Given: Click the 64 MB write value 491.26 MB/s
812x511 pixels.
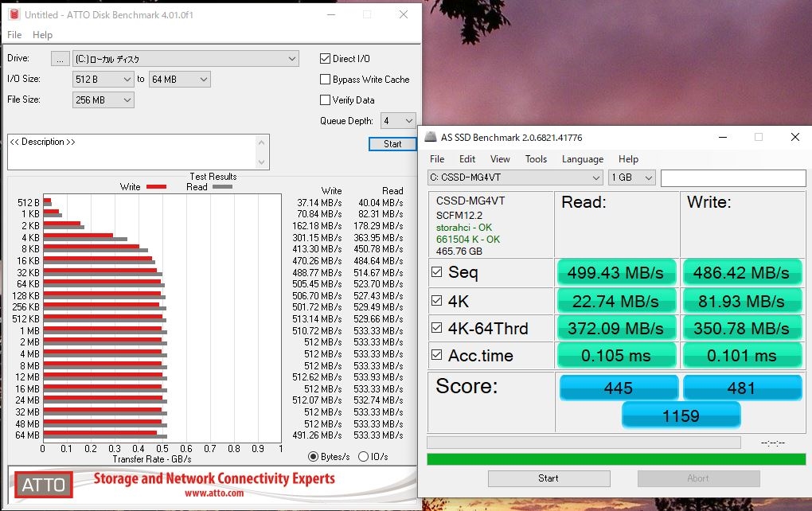Looking at the screenshot, I should pyautogui.click(x=317, y=435).
